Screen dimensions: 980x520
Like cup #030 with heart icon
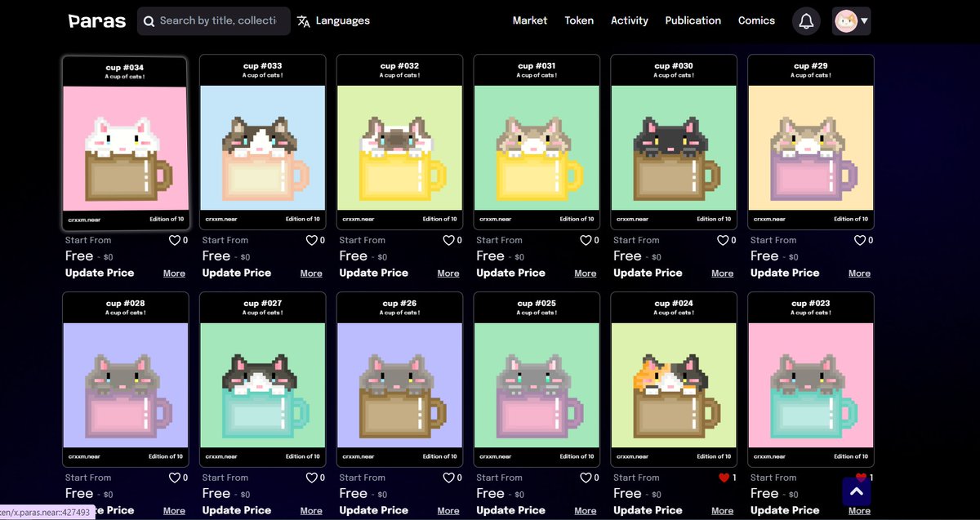coord(723,240)
